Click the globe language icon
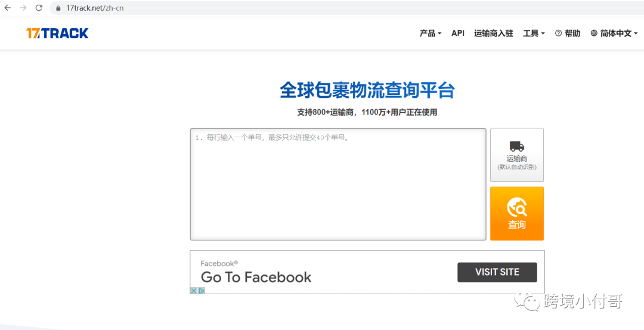 coord(594,33)
